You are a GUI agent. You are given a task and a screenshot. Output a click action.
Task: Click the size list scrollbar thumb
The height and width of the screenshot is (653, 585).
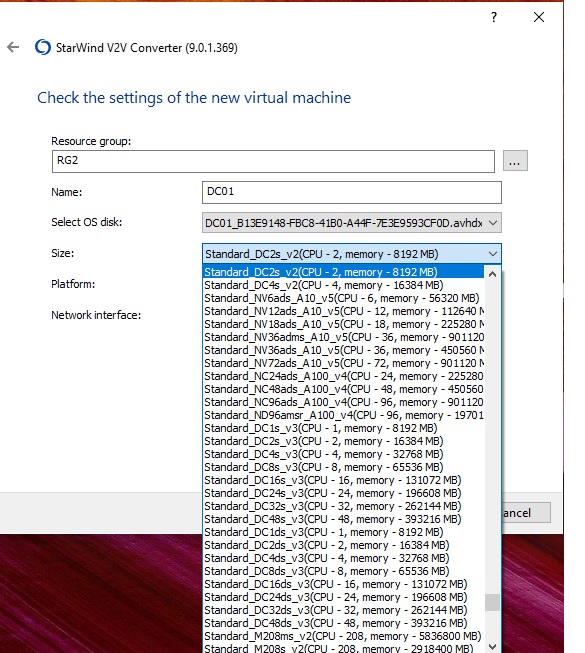493,602
